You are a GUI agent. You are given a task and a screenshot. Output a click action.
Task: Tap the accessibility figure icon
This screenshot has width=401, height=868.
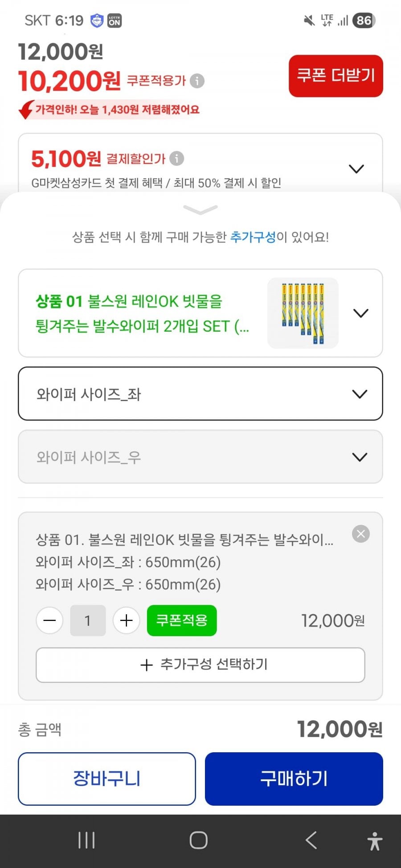(x=375, y=841)
